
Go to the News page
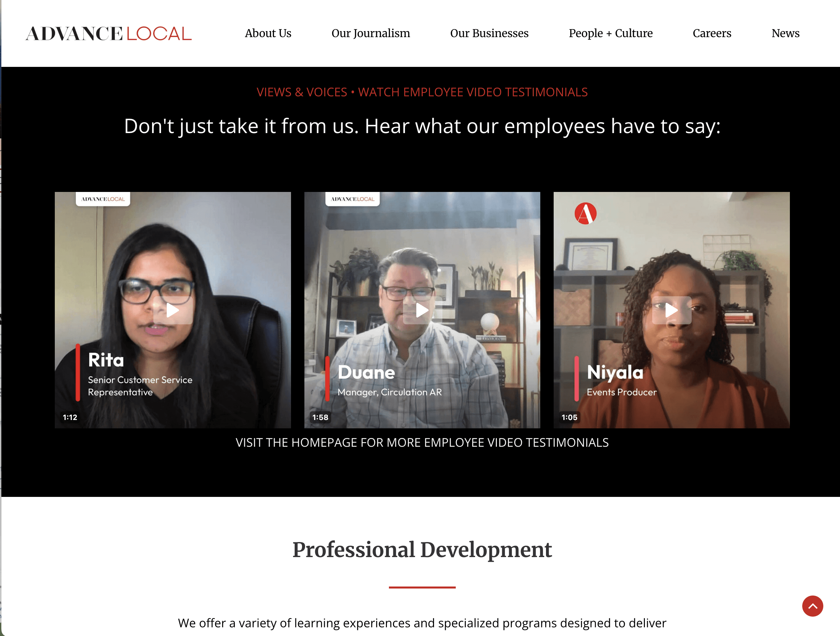[x=785, y=33]
